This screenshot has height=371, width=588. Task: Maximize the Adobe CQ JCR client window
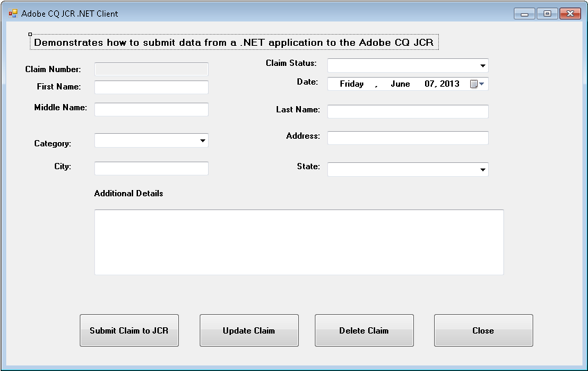pyautogui.click(x=547, y=13)
